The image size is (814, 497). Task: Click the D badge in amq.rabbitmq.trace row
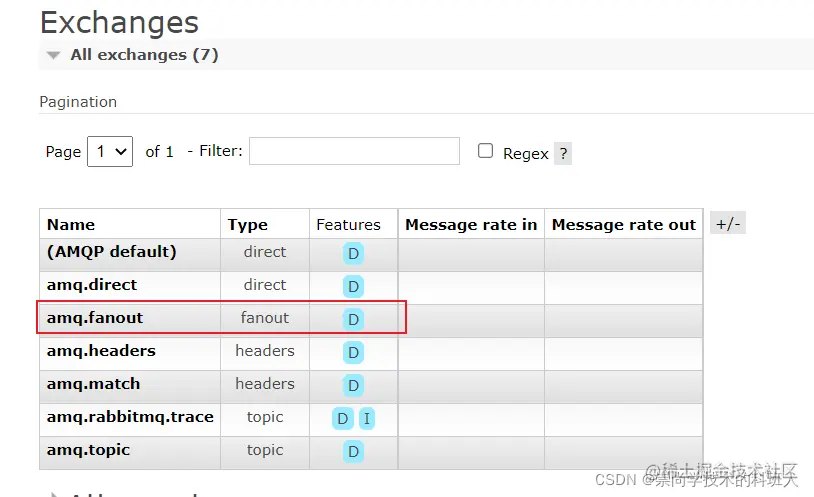[x=343, y=418]
